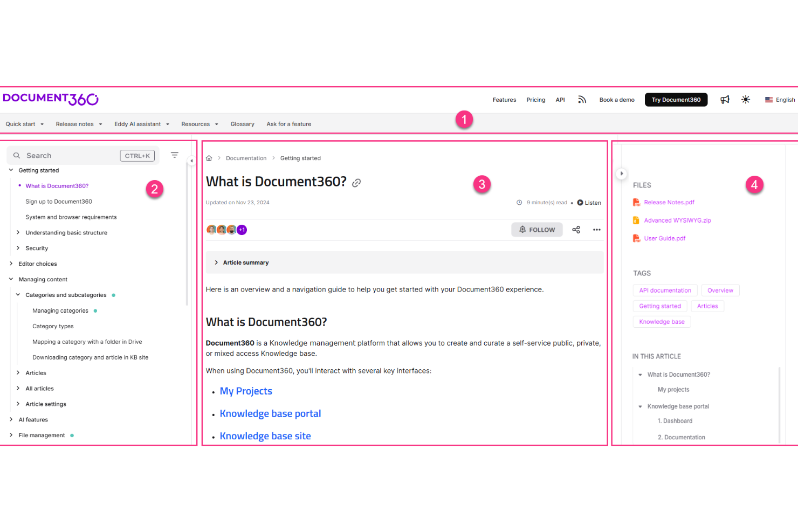This screenshot has width=798, height=532.
Task: Click the Overview tag
Action: click(x=720, y=291)
